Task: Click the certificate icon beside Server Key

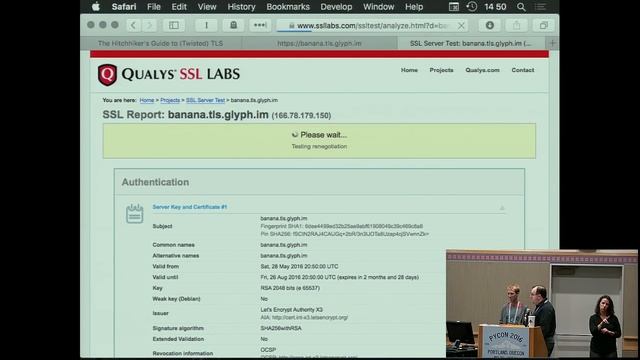Action: 134,213
